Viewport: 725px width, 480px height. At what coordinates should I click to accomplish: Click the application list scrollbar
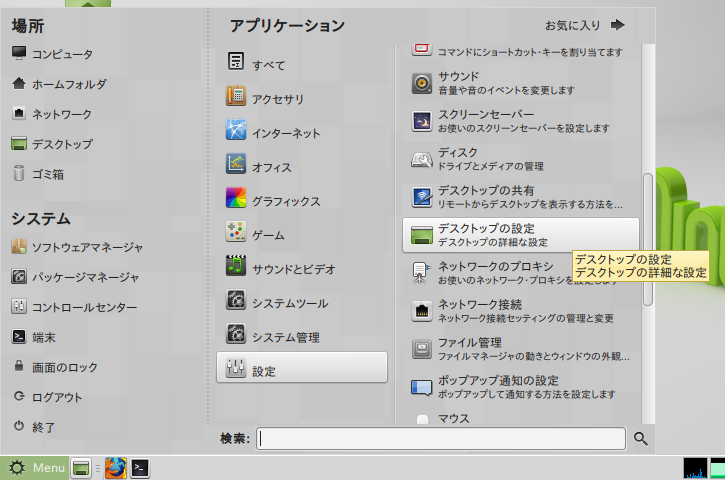[647, 240]
